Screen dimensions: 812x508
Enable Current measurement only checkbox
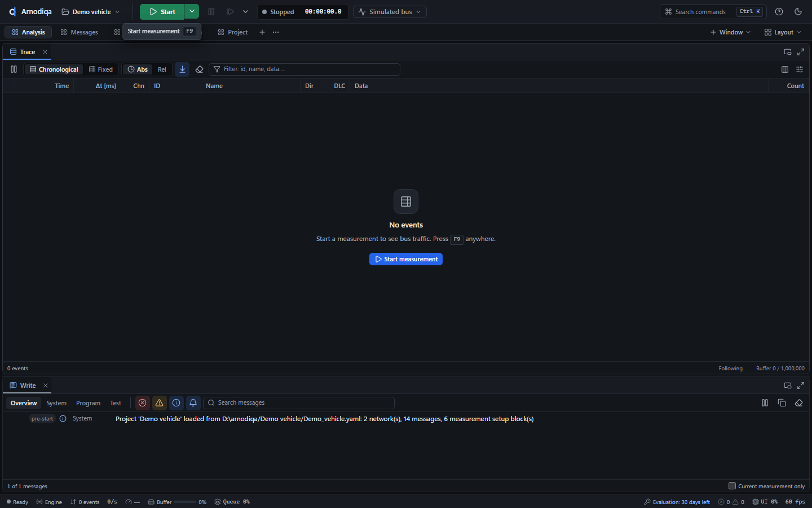point(732,486)
